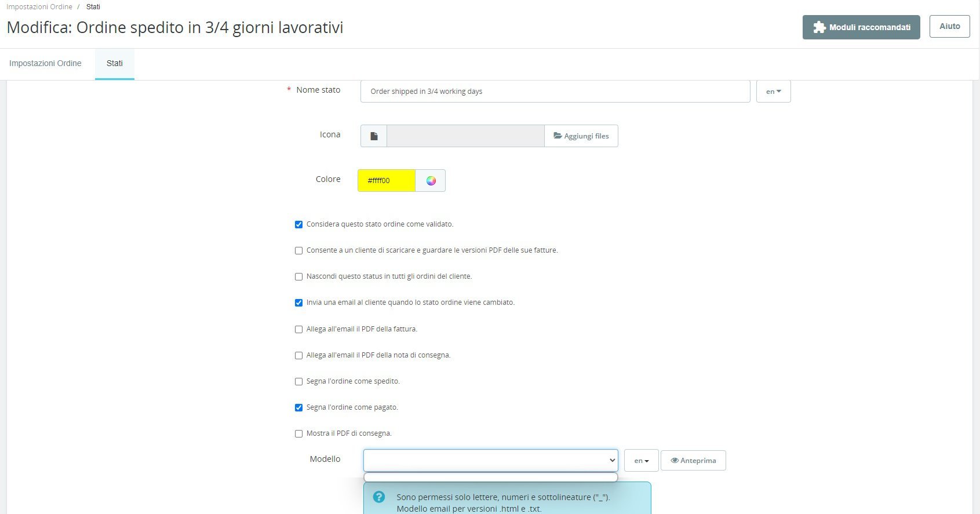Expand the 'en' language selector beside Modello
Screen dimensions: 980x514
pyautogui.click(x=641, y=461)
